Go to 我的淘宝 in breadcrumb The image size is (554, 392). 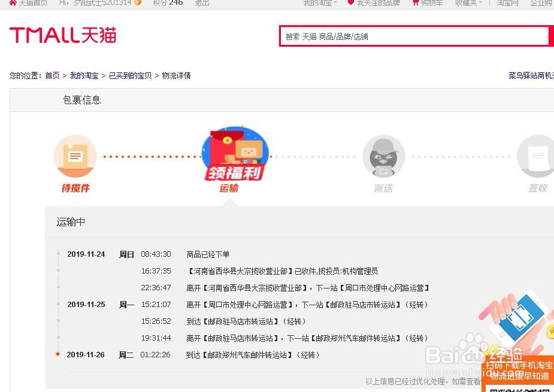click(x=84, y=75)
